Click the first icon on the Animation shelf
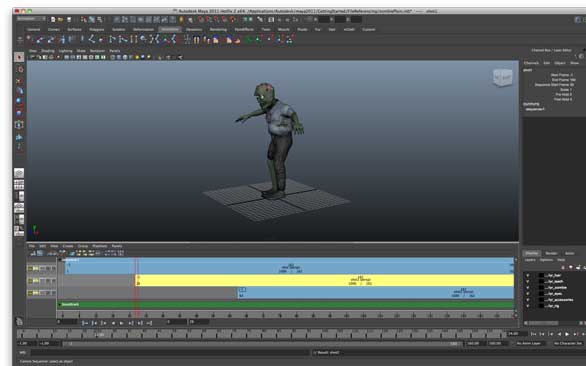Viewport: 586px width, 366px height. 29,39
